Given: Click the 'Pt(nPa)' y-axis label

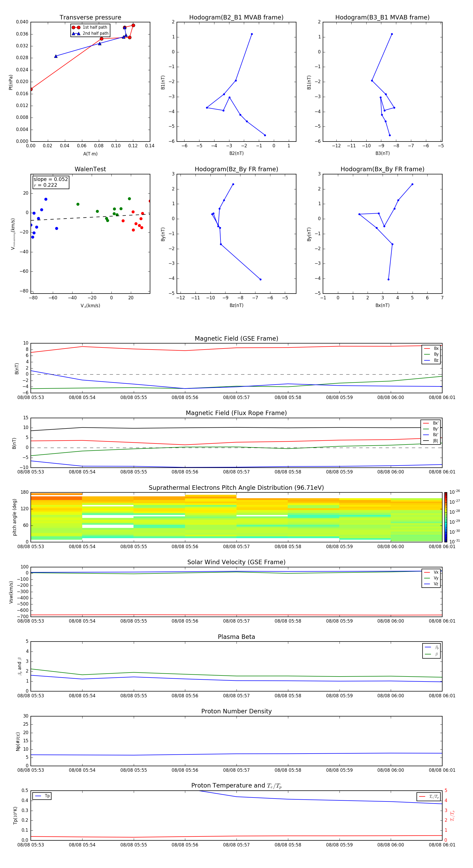Looking at the screenshot, I should coord(11,82).
